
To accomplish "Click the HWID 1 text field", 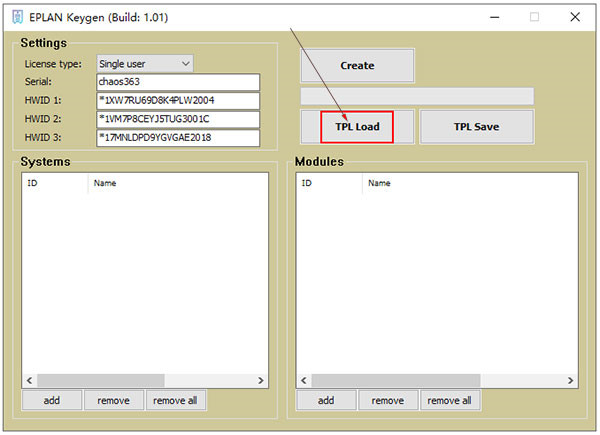I will pos(178,101).
